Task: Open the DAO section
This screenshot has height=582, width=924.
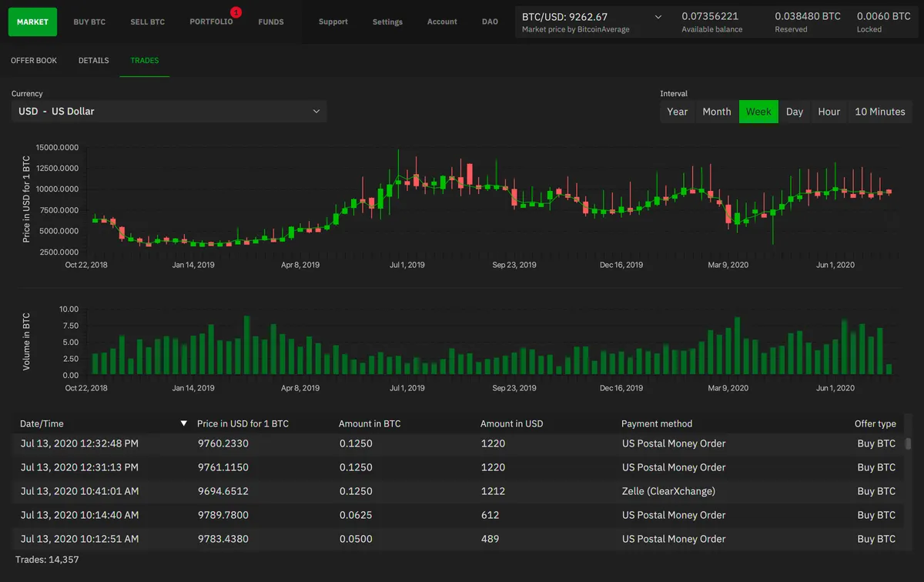Action: pos(490,22)
